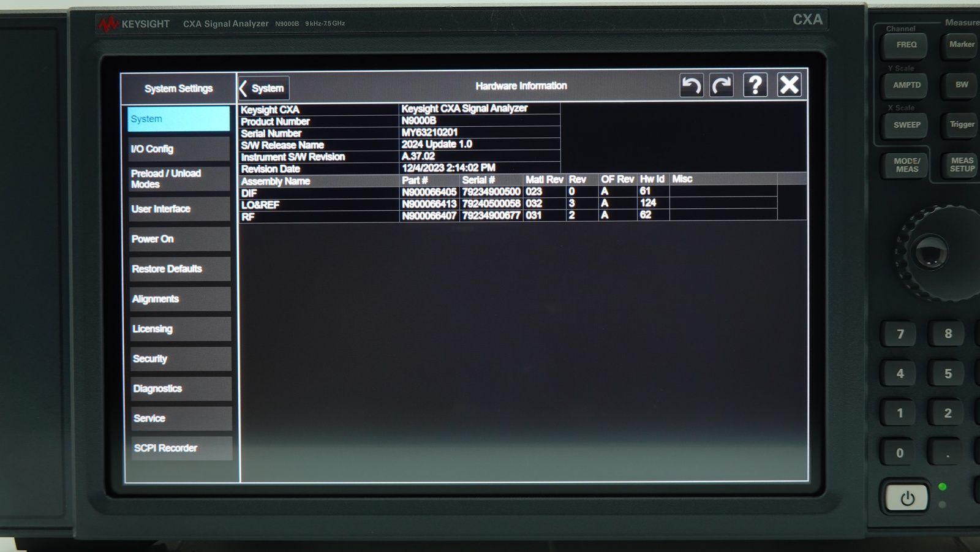
Task: Open the Licensing tab
Action: coord(181,329)
